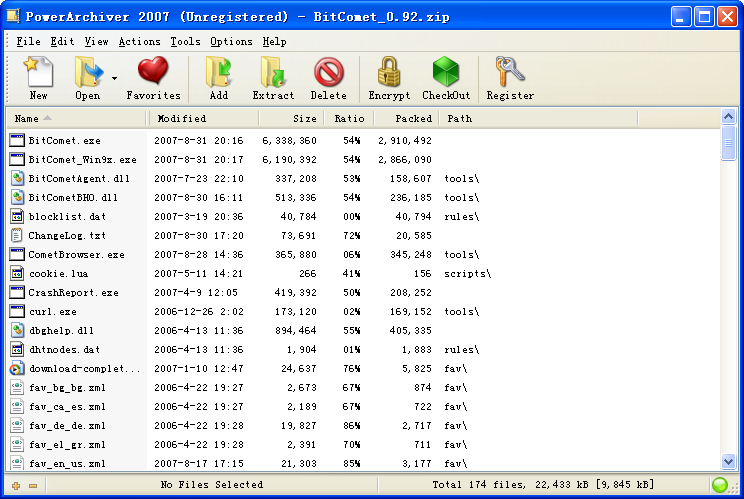Select the fav_ca_es.xml file icon

17,407
